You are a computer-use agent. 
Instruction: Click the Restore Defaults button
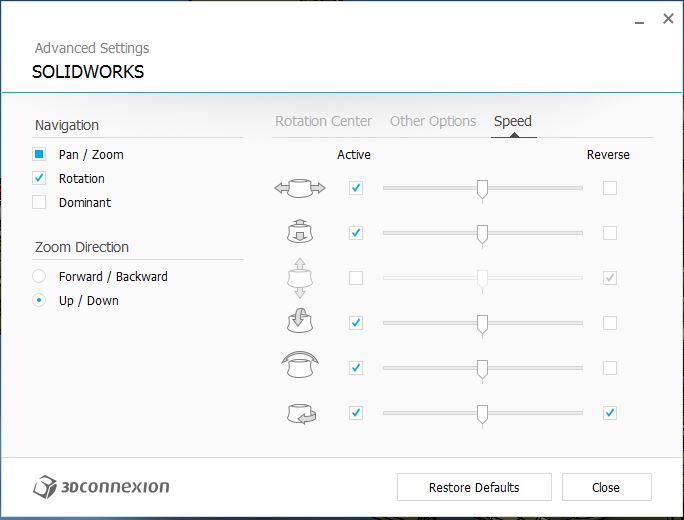474,487
